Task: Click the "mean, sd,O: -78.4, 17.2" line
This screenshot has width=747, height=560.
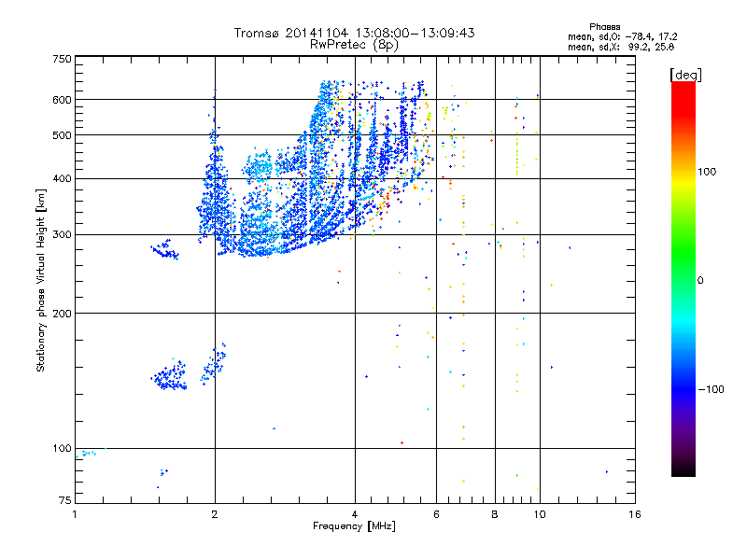Action: (x=622, y=36)
